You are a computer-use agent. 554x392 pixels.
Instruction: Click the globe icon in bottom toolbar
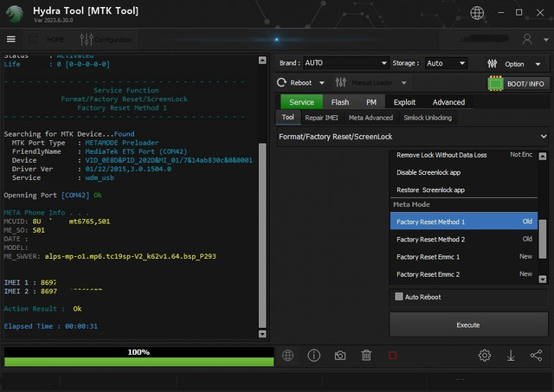coord(287,356)
